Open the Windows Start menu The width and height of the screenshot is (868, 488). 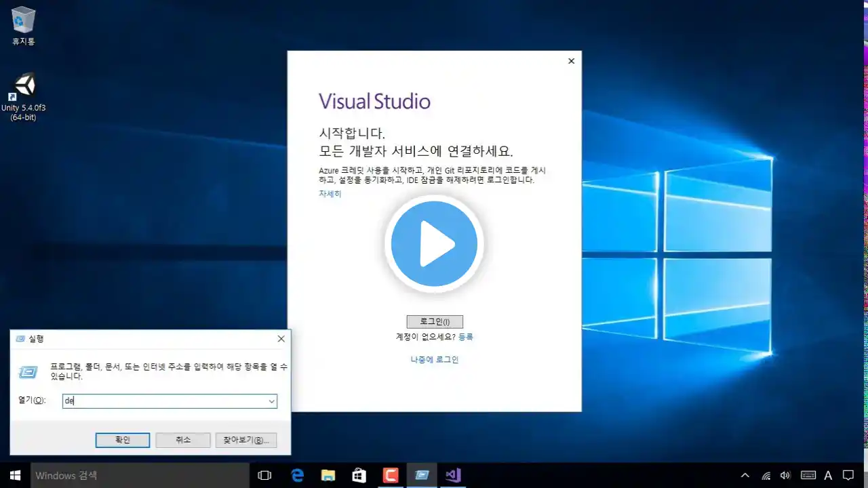[x=15, y=475]
